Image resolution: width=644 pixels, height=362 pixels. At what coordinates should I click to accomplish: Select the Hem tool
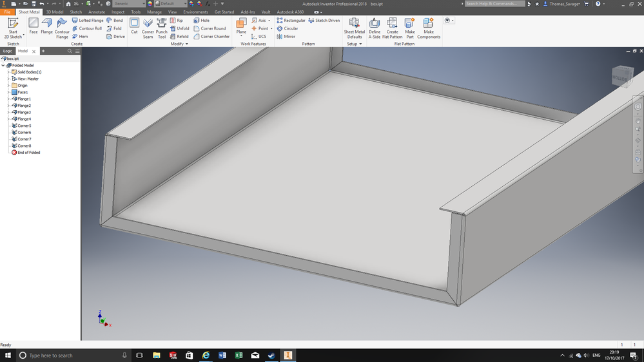tap(80, 37)
